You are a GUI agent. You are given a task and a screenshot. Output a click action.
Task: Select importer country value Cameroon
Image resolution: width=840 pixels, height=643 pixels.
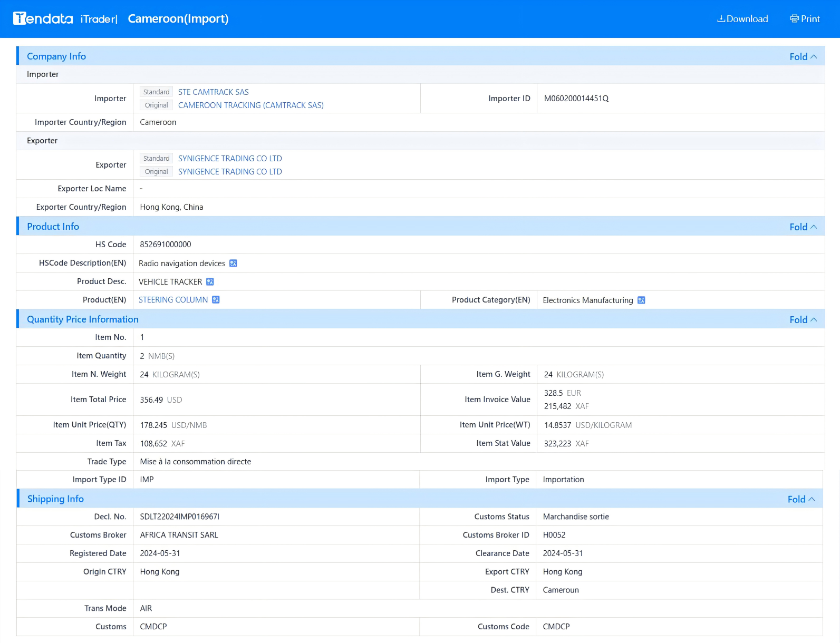pyautogui.click(x=158, y=122)
